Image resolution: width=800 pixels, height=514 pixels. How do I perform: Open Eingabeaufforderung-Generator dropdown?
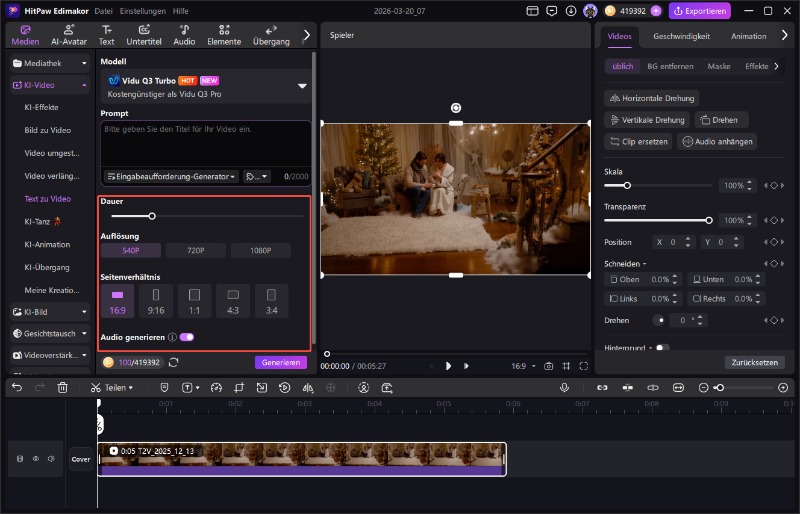[171, 177]
